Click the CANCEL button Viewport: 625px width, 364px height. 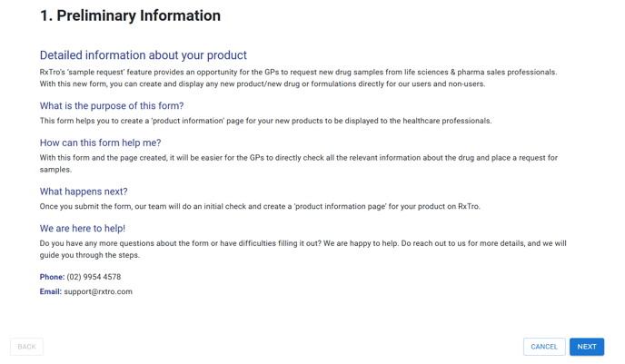point(544,347)
